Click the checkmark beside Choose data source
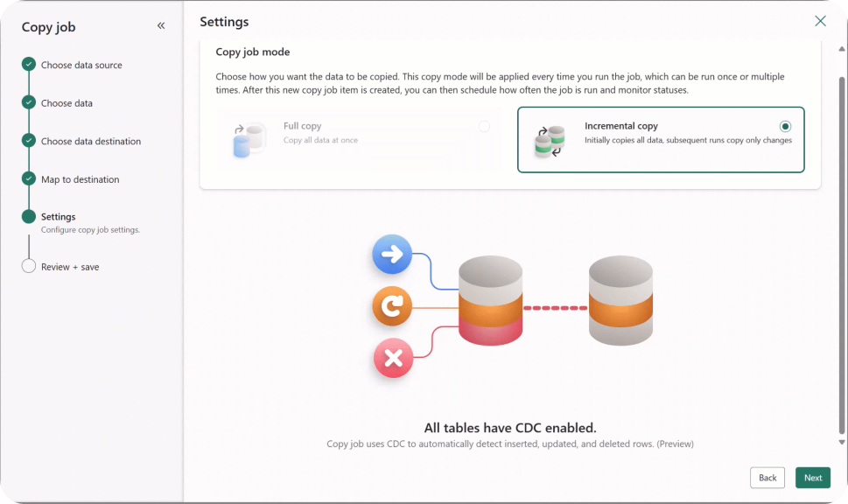The image size is (848, 504). click(29, 64)
